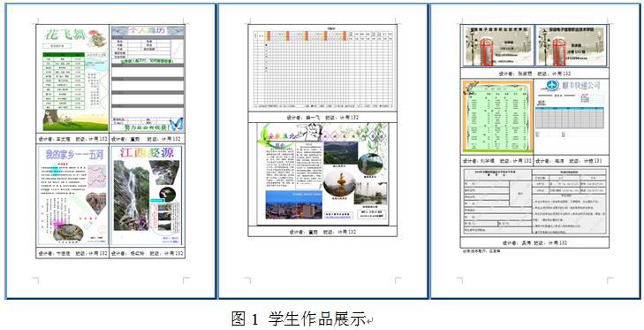The image size is (644, 330).
Task: Select the 江西婺源 waterfall poster
Action: click(x=147, y=196)
